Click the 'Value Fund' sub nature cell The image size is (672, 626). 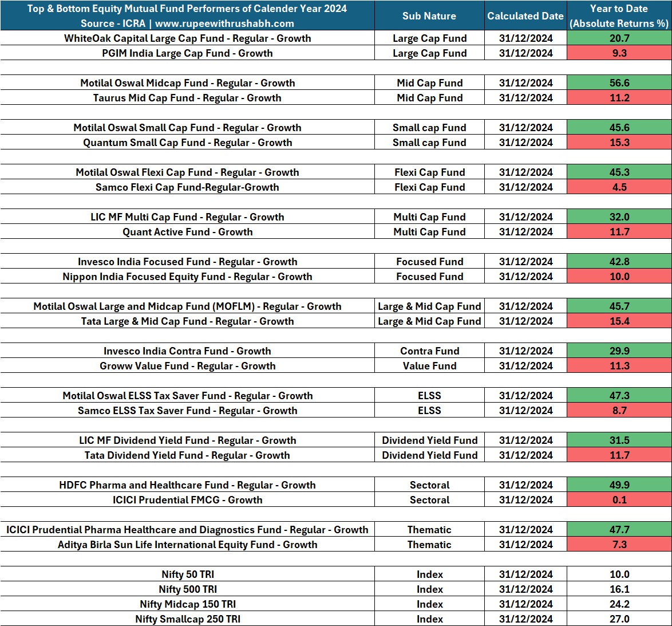(x=429, y=366)
